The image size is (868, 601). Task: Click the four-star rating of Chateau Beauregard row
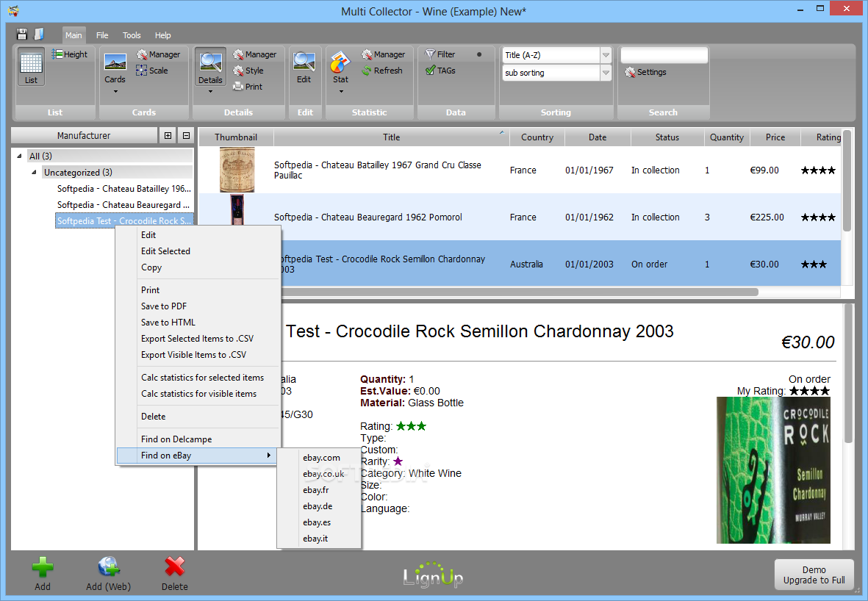[818, 217]
